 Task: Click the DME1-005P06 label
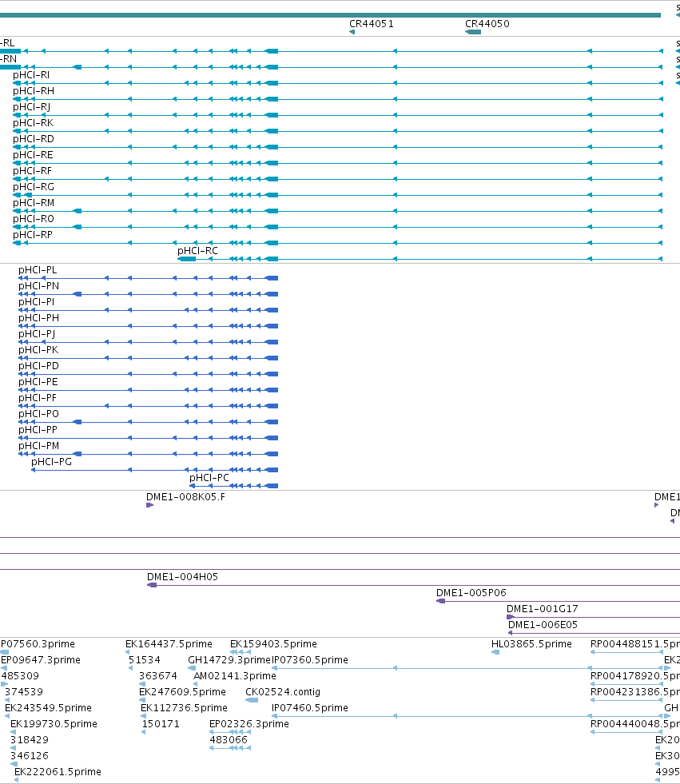[471, 593]
